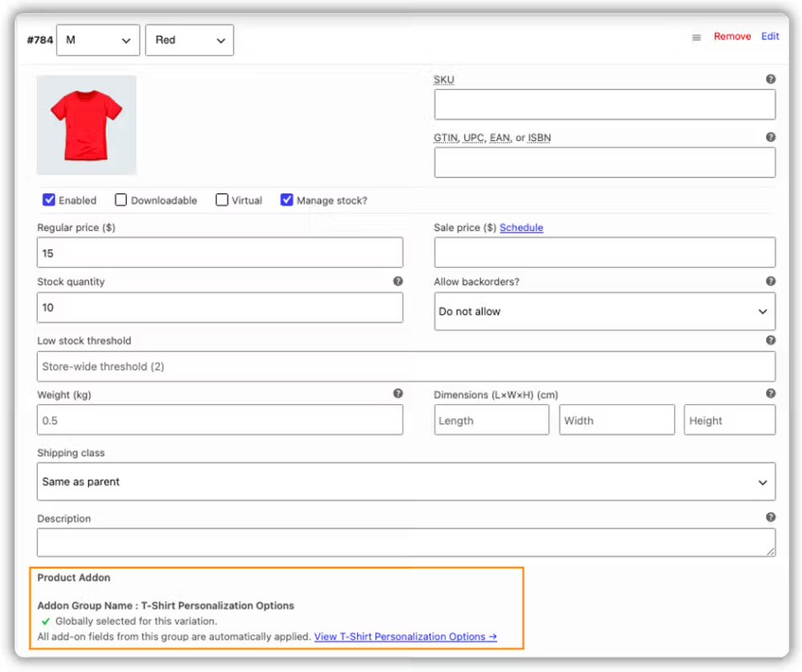Tick the Downloadable checkbox
The height and width of the screenshot is (672, 802).
(121, 199)
